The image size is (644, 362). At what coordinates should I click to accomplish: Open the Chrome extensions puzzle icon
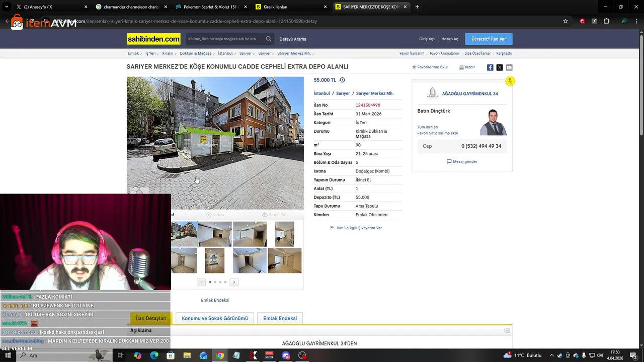tap(607, 21)
